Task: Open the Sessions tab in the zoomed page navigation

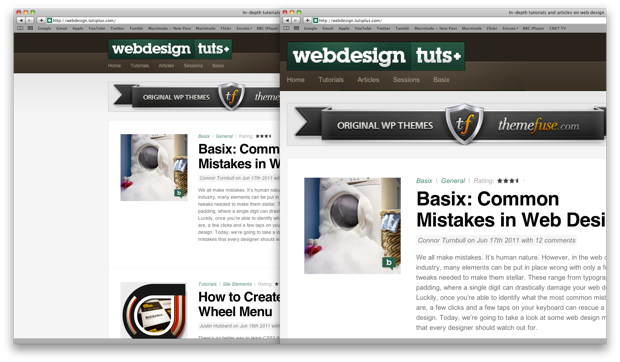Action: 406,80
